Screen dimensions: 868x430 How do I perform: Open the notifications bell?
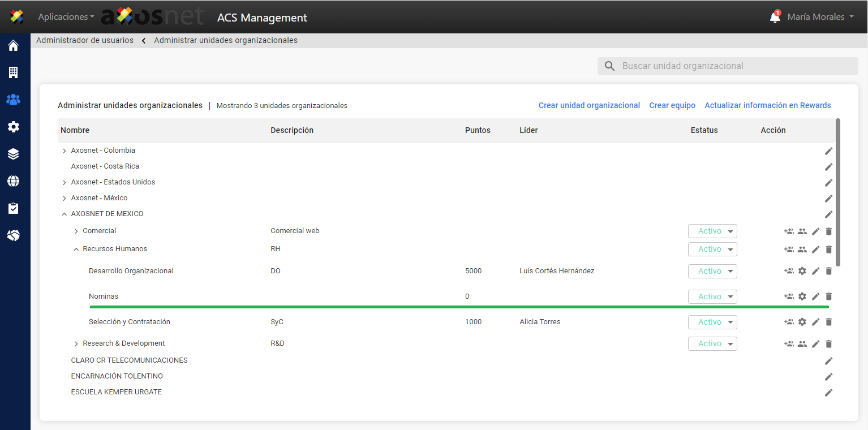(775, 18)
